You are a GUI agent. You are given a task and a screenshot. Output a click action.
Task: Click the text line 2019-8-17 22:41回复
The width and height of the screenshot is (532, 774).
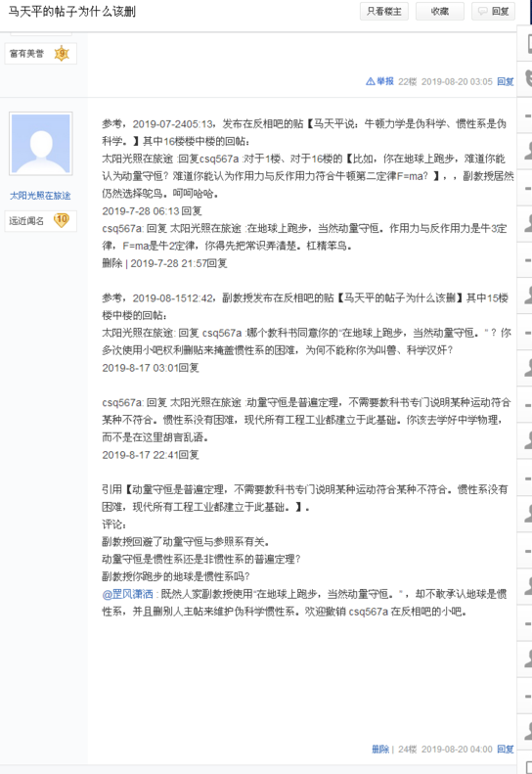pos(151,455)
